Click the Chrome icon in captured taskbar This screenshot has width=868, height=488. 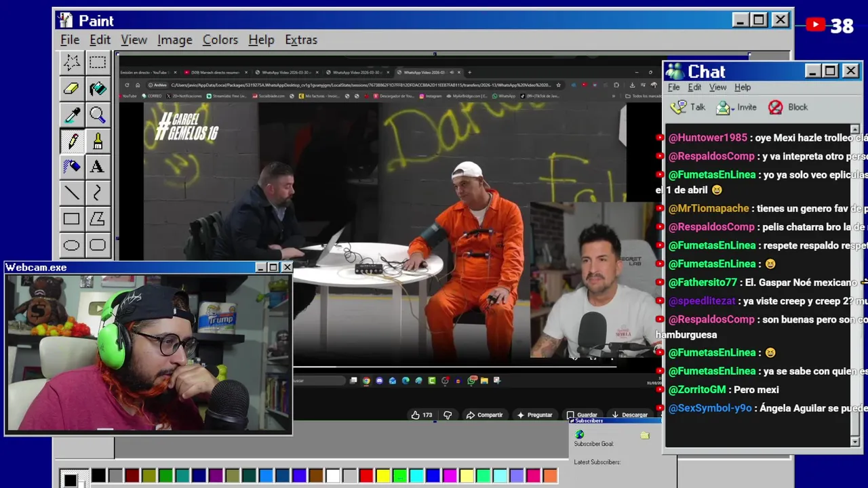366,381
